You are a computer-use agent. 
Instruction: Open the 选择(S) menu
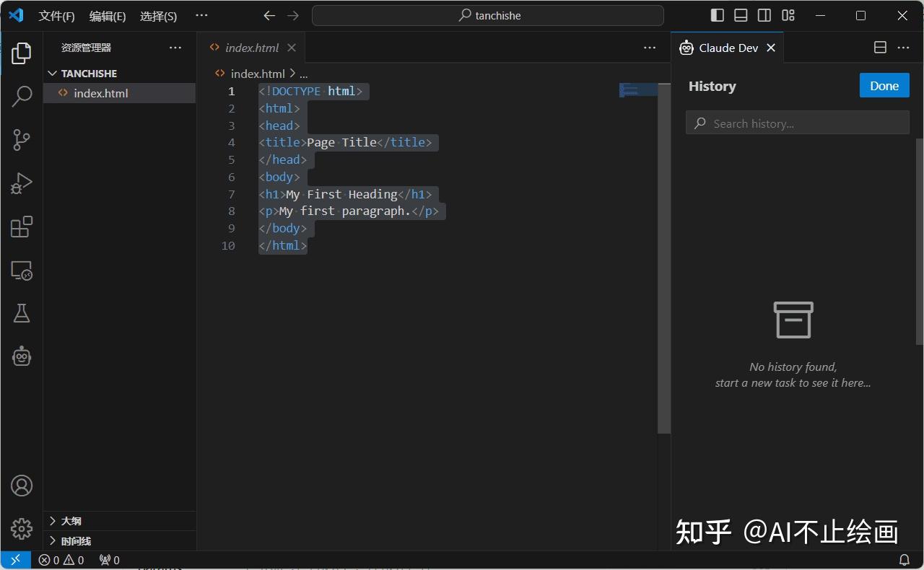tap(158, 16)
